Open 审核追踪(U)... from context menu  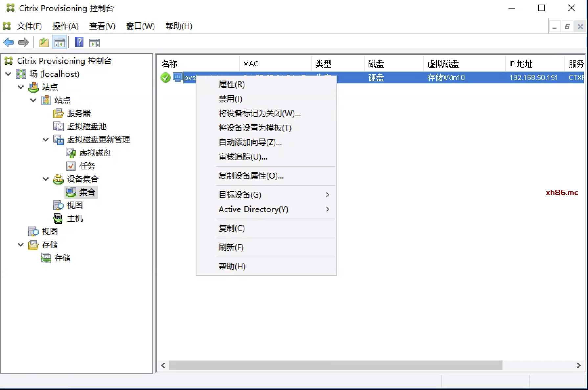point(266,157)
